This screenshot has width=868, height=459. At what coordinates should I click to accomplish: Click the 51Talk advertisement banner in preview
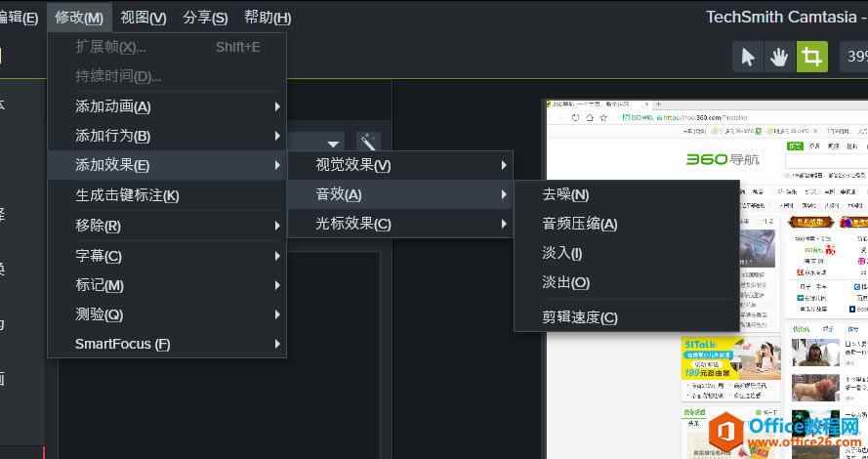(x=730, y=359)
